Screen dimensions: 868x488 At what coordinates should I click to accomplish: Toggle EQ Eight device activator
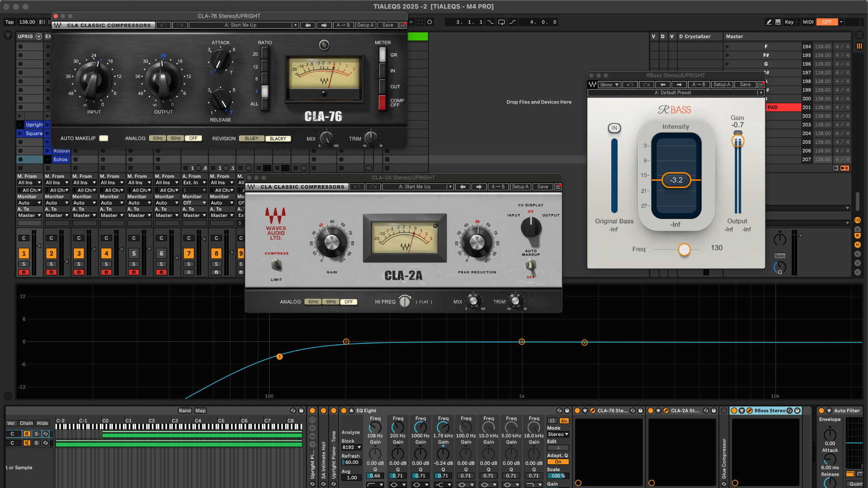(344, 411)
